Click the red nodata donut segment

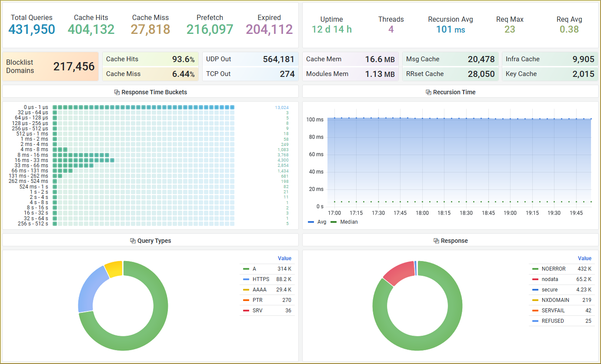pyautogui.click(x=397, y=272)
